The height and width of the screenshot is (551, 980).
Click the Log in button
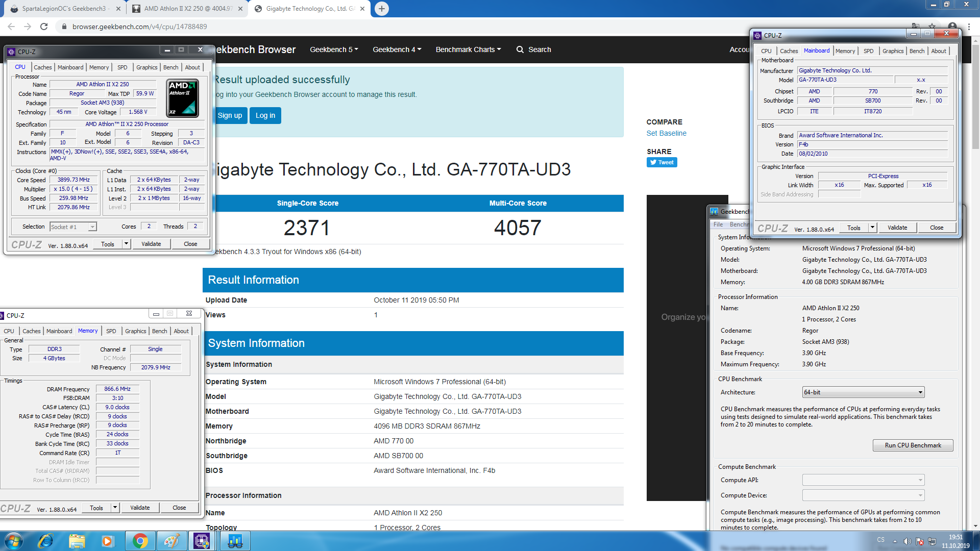click(x=265, y=115)
